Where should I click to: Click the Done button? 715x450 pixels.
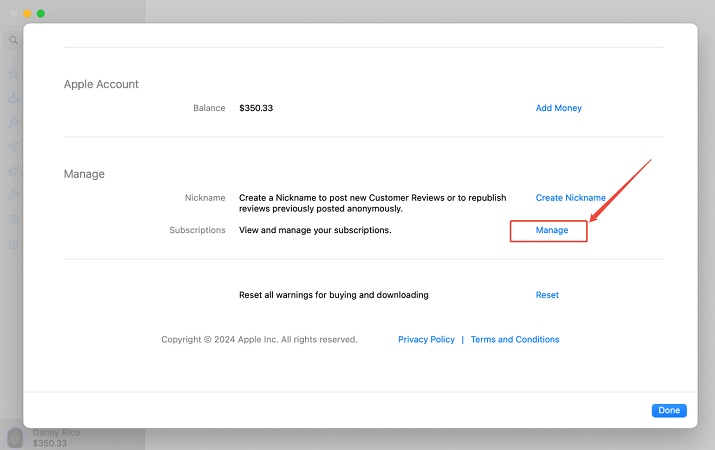coord(669,410)
